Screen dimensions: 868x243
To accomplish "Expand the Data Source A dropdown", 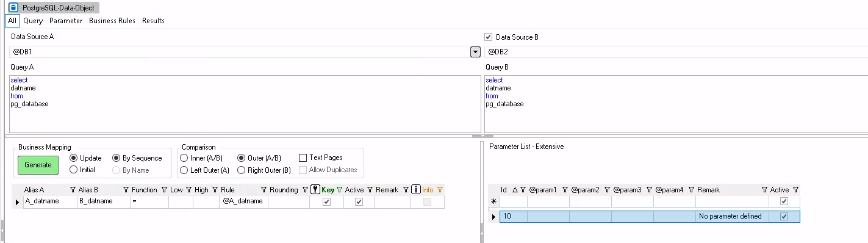I will [x=476, y=52].
